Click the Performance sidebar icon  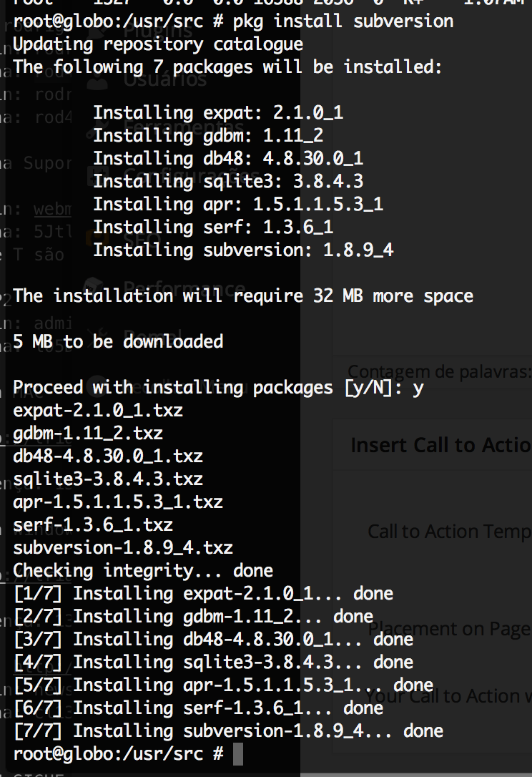coord(94,287)
